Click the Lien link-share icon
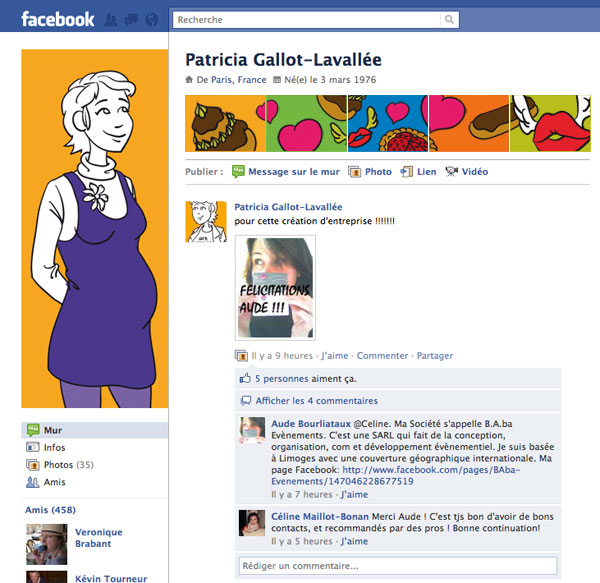 406,172
